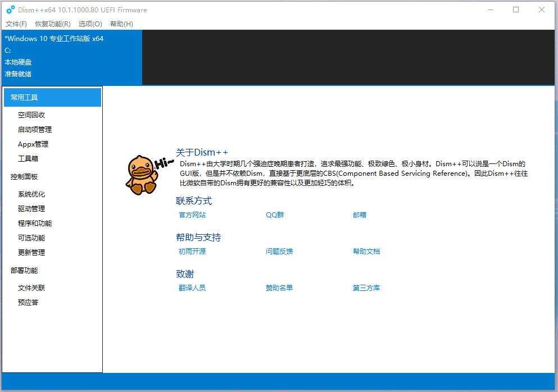Open 系统优化 in the sidebar
This screenshot has width=558, height=392.
(x=31, y=194)
